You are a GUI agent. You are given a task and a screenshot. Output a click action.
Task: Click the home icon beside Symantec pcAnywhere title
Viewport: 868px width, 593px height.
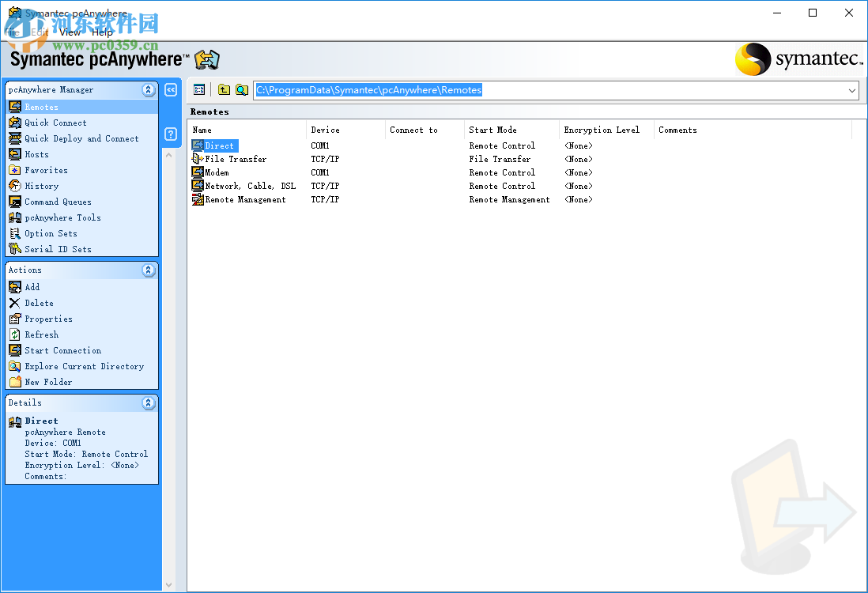[207, 59]
